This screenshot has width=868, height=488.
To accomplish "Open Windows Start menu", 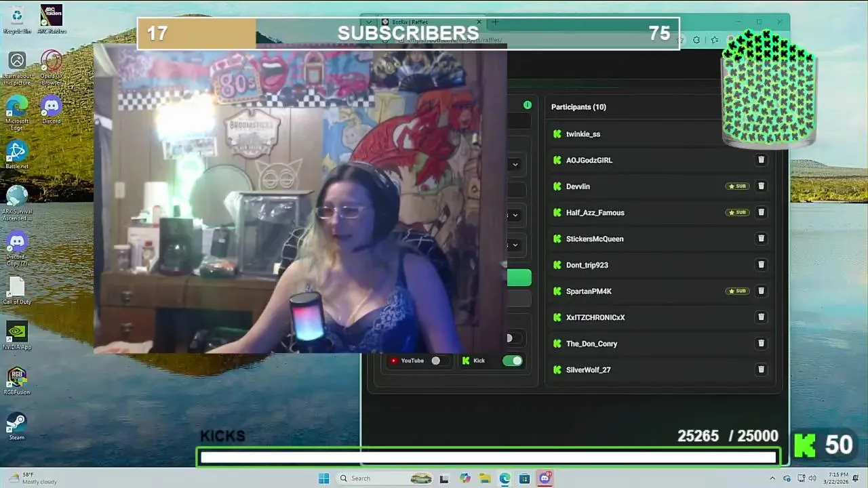I will click(x=324, y=479).
